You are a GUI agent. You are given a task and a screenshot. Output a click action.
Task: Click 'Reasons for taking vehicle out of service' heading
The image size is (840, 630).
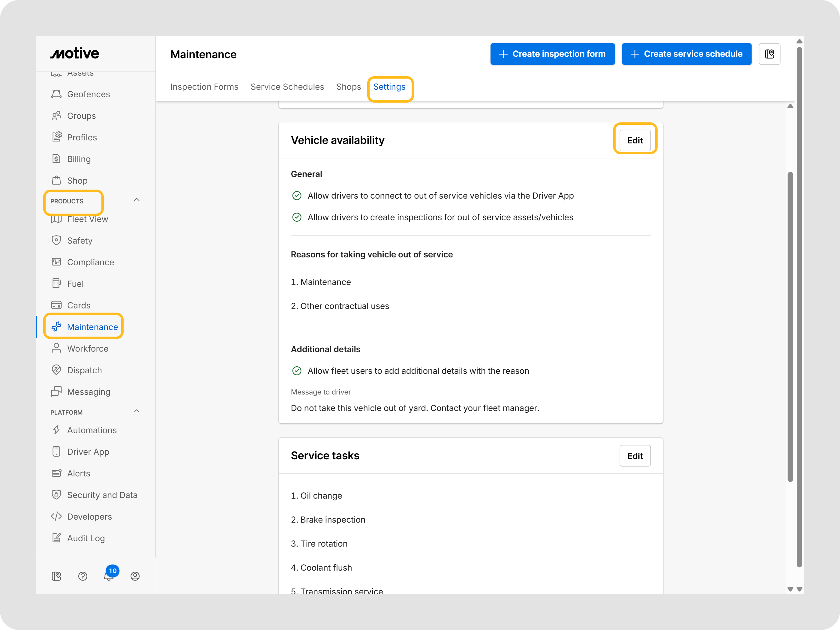coord(372,254)
